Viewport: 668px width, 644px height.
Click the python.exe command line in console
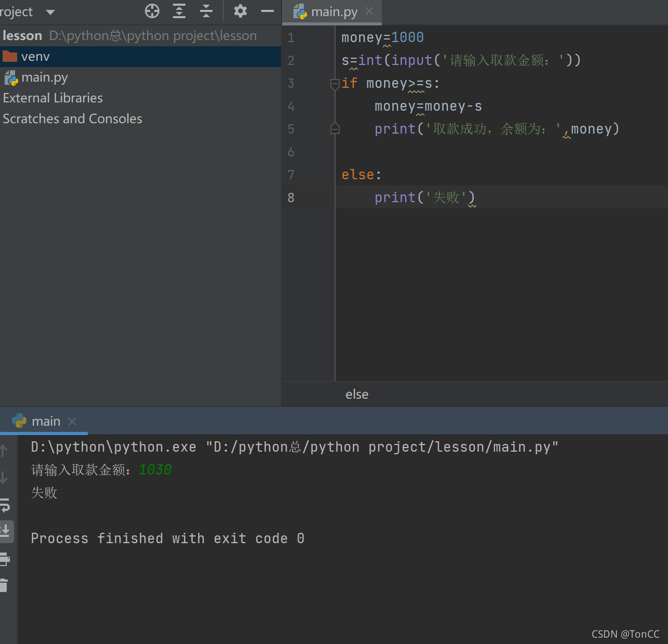point(295,447)
